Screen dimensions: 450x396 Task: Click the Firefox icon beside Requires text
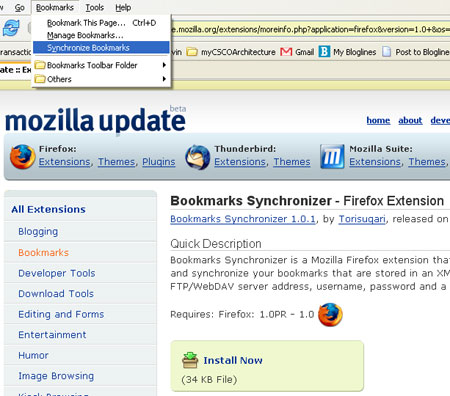(330, 315)
